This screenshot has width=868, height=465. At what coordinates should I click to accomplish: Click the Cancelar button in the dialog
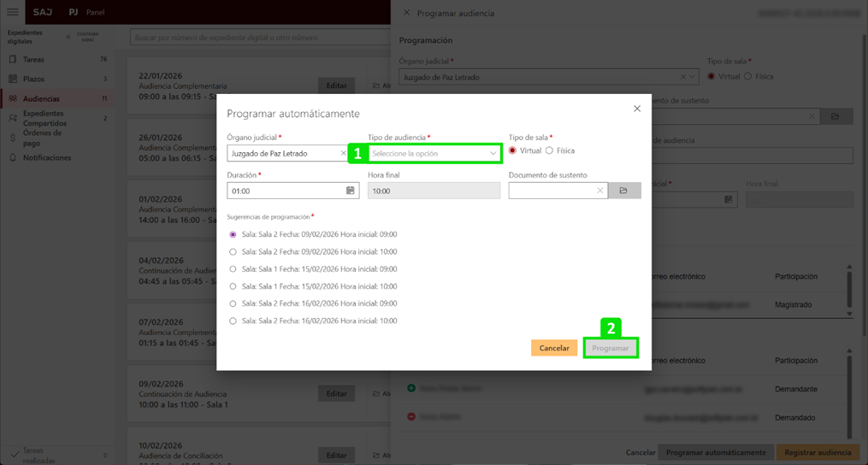pyautogui.click(x=553, y=348)
